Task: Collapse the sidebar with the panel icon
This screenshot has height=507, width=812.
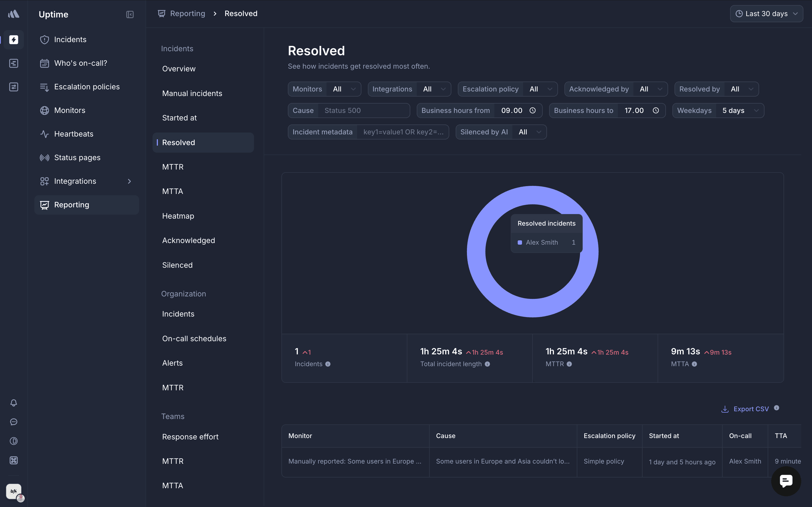Action: point(130,14)
